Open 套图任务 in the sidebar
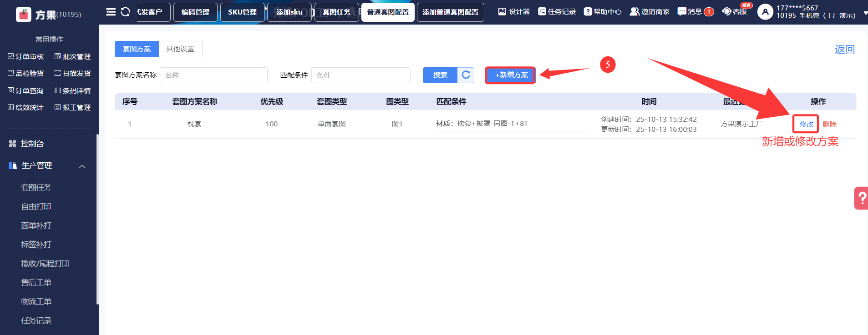 tap(36, 187)
